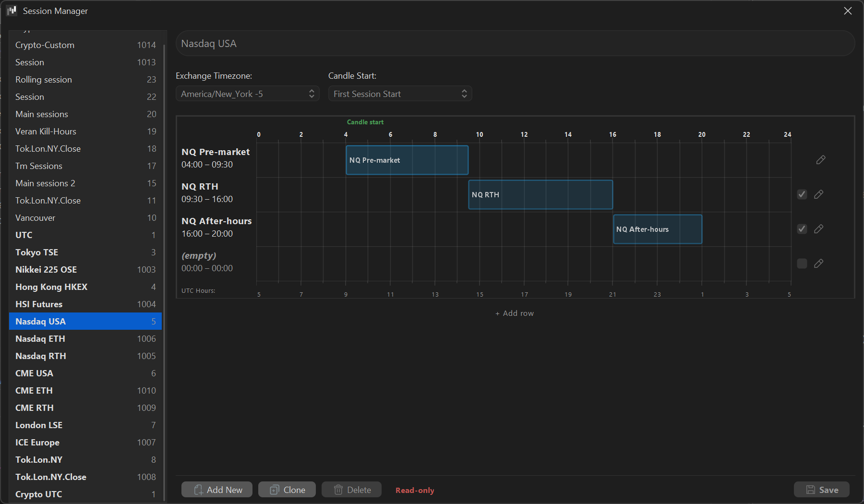Click the Session Manager app icon in title bar
Image resolution: width=864 pixels, height=504 pixels.
click(x=12, y=11)
